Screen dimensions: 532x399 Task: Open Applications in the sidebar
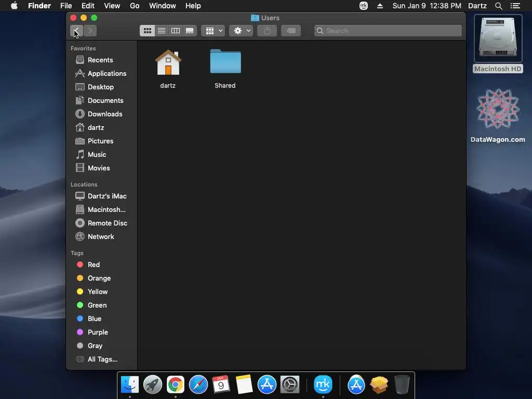[102, 74]
